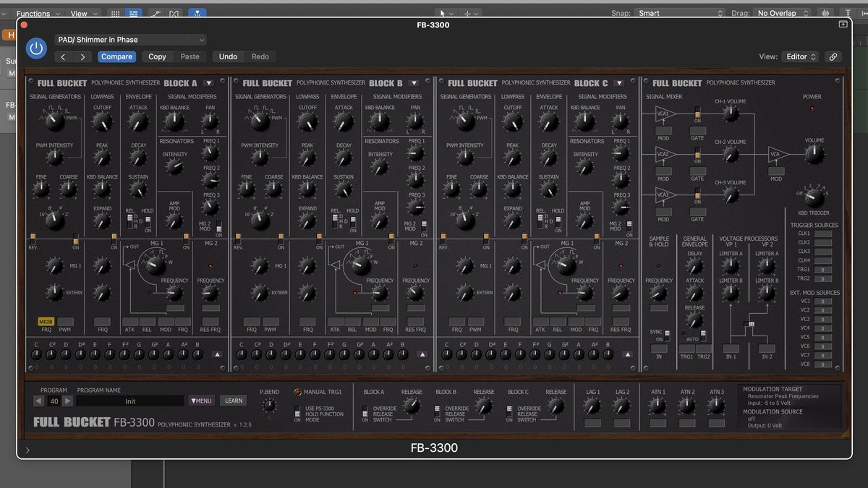Viewport: 868px width, 488px height.
Task: Step to the next program number arrow
Action: [67, 401]
